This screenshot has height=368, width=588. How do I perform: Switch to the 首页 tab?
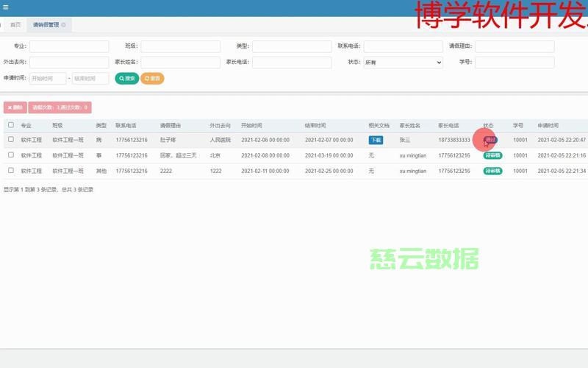coord(15,25)
